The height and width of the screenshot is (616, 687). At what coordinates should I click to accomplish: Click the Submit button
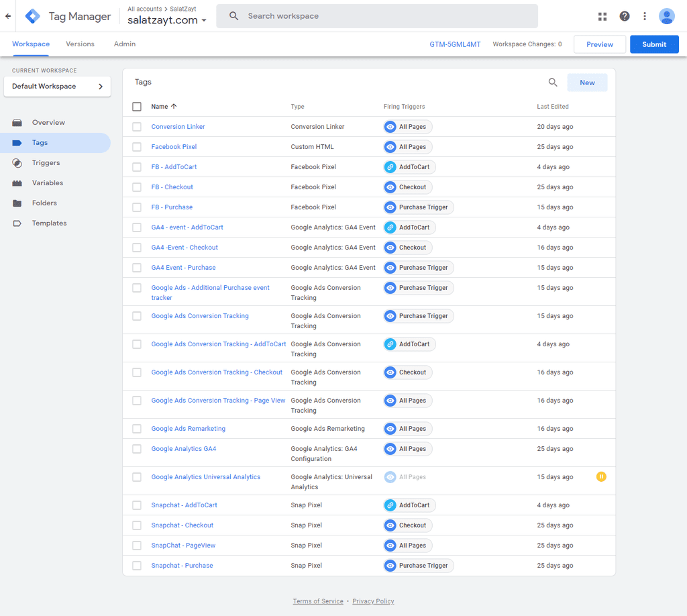pos(654,44)
